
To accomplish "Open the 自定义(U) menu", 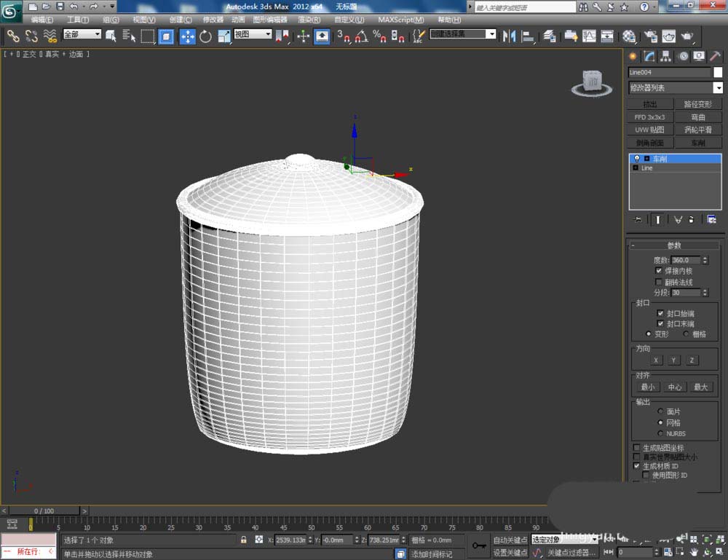I will coord(350,20).
